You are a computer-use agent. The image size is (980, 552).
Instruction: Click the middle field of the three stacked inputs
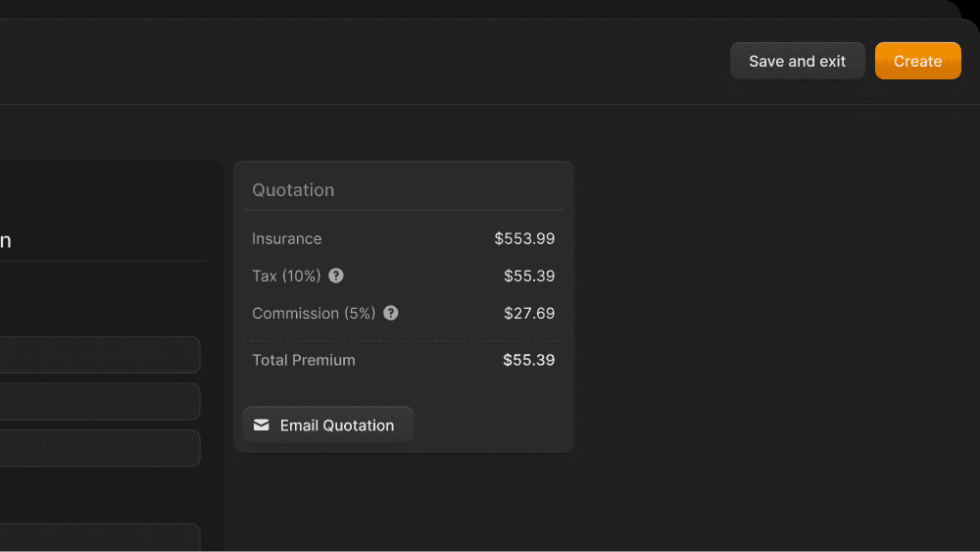pyautogui.click(x=99, y=401)
